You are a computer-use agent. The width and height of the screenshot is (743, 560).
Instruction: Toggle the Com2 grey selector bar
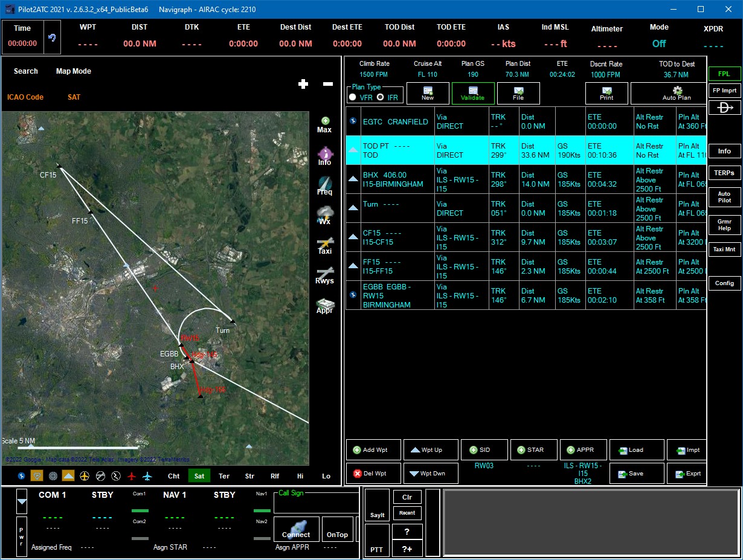140,538
